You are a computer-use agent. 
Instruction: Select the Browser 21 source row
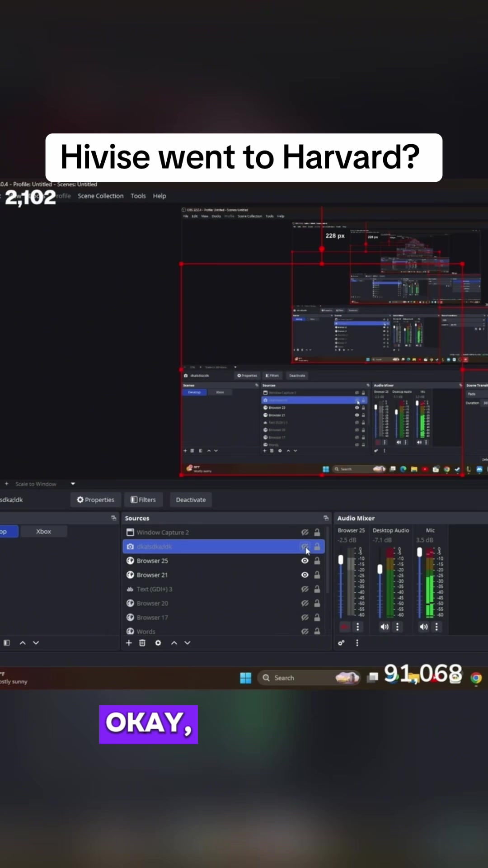pos(224,575)
